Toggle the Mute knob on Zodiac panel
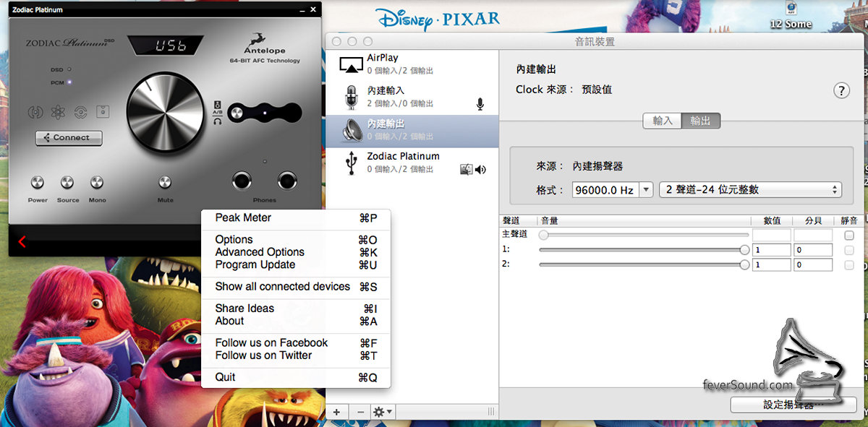868x427 pixels. coord(166,183)
